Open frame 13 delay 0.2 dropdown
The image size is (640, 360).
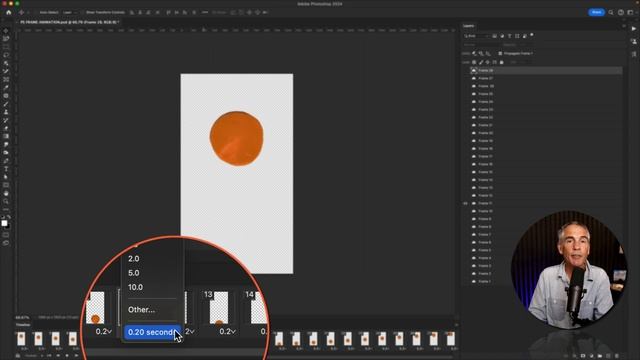227,331
